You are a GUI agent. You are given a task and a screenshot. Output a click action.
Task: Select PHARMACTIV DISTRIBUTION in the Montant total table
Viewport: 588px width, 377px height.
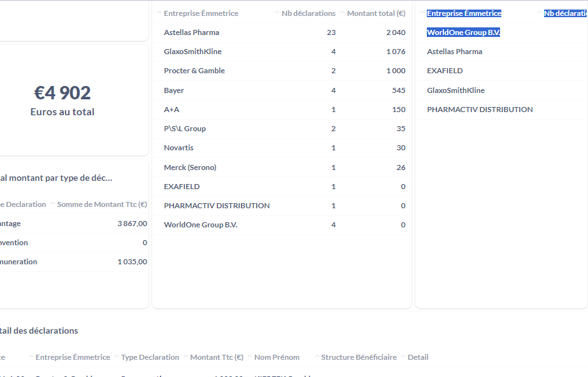(x=282, y=205)
